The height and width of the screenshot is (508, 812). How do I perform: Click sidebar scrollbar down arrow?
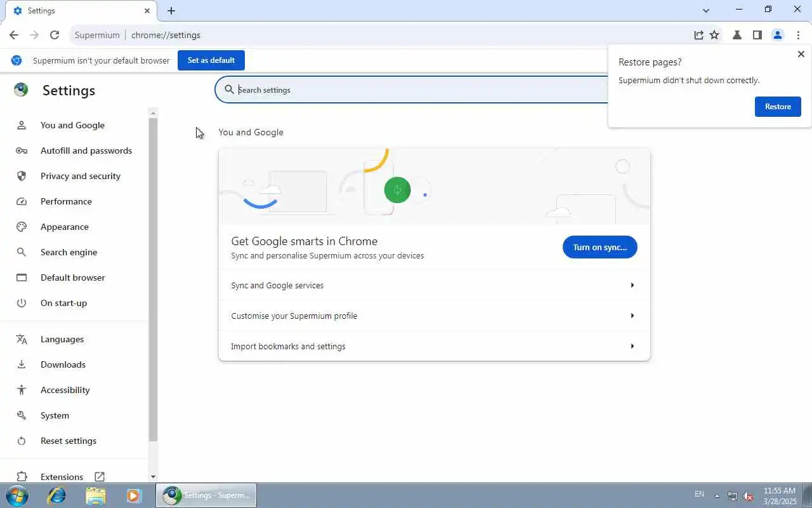[152, 476]
